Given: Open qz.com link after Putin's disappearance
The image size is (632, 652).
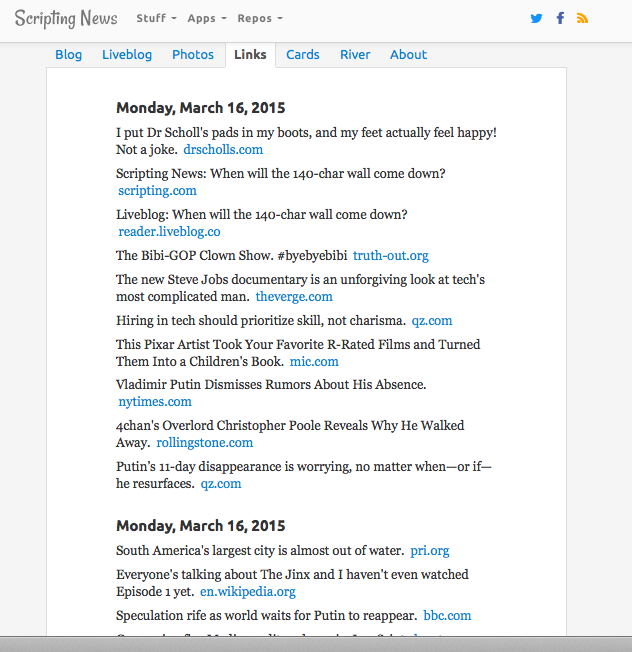Looking at the screenshot, I should 221,484.
